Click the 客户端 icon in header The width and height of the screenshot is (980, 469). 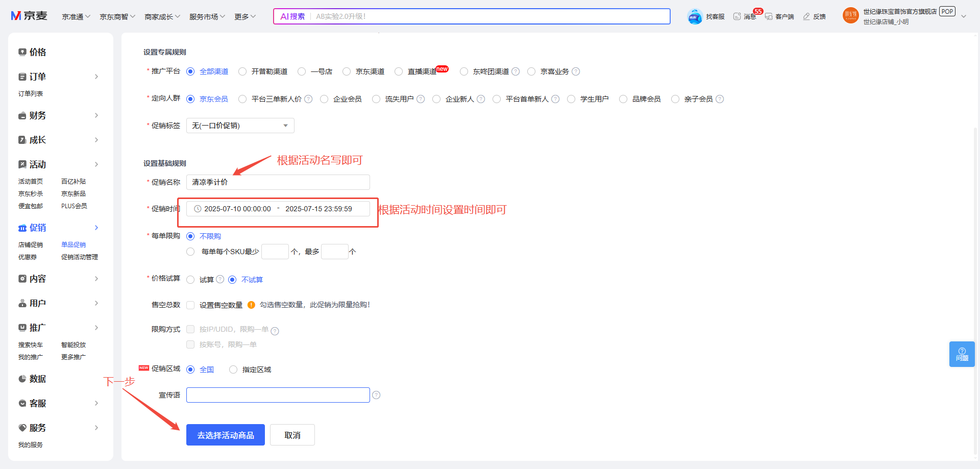click(x=769, y=17)
